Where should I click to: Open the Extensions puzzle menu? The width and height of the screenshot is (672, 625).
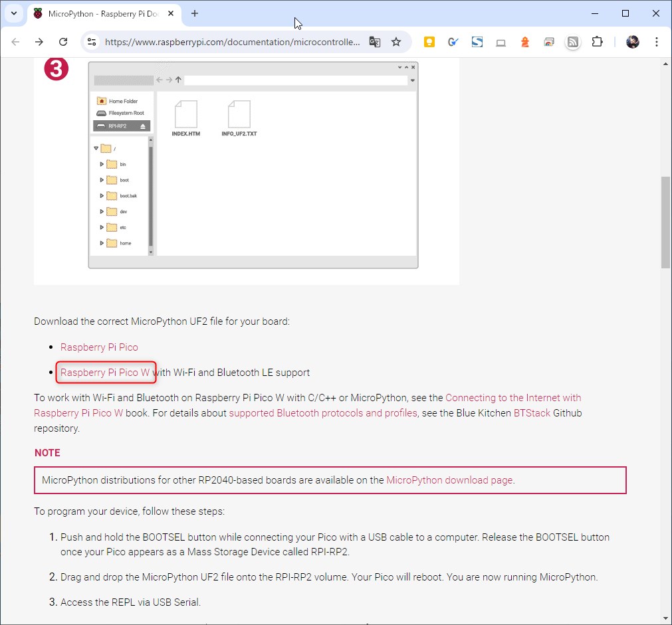coord(597,42)
